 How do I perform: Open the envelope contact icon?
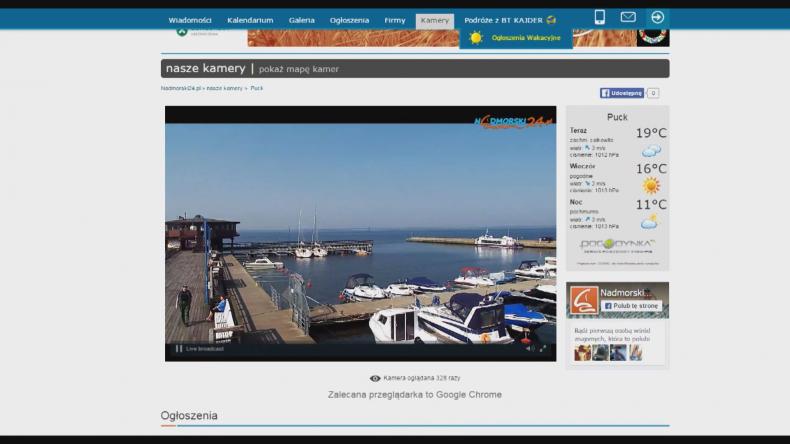coord(628,17)
